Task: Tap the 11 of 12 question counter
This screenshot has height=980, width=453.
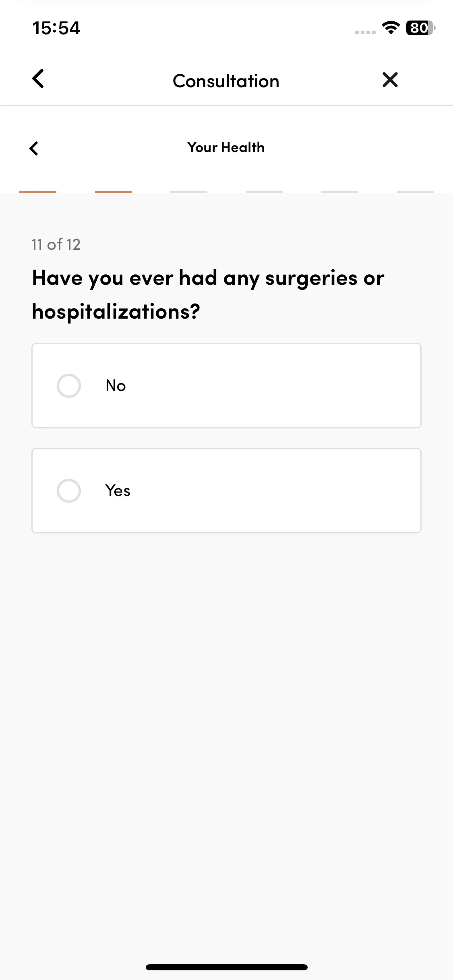Action: (56, 244)
